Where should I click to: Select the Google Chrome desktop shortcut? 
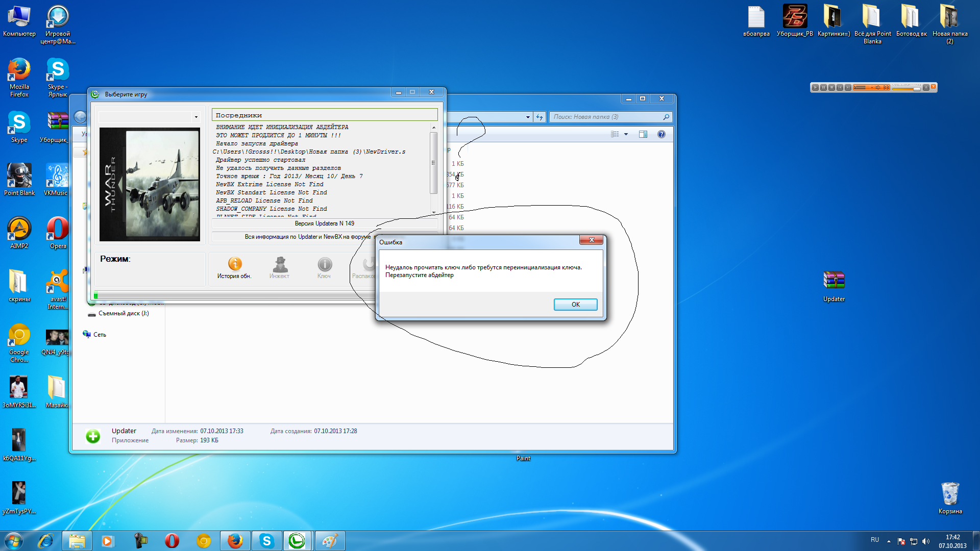point(19,343)
